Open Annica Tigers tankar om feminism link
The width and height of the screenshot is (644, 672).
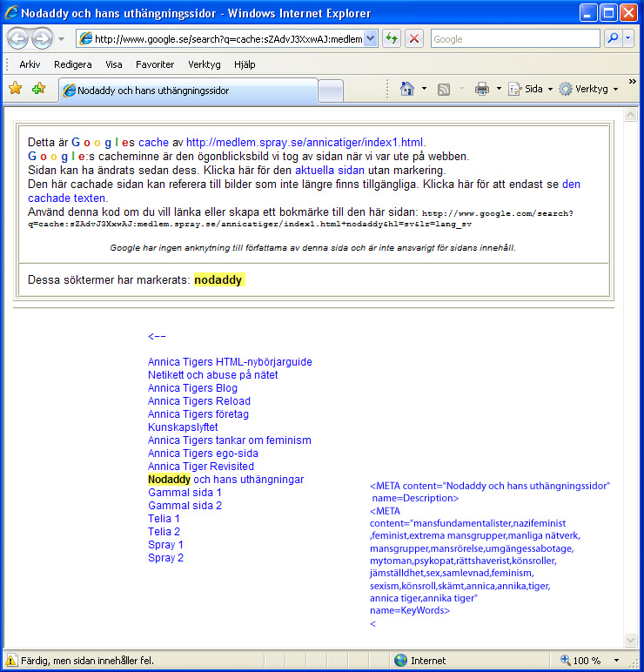point(230,440)
